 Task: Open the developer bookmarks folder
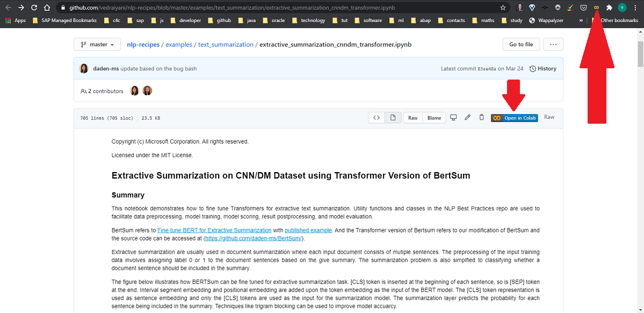pos(186,20)
